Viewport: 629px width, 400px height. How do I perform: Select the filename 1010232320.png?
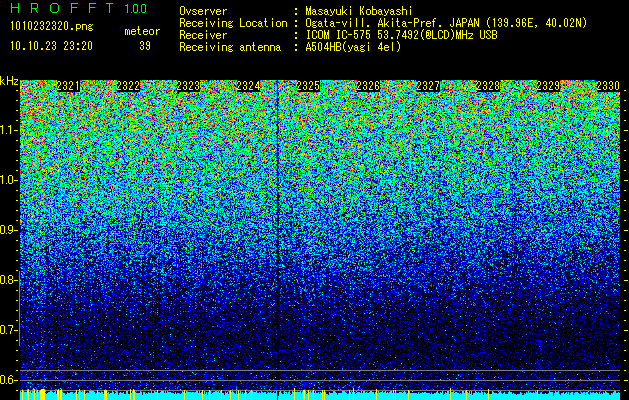tap(52, 26)
